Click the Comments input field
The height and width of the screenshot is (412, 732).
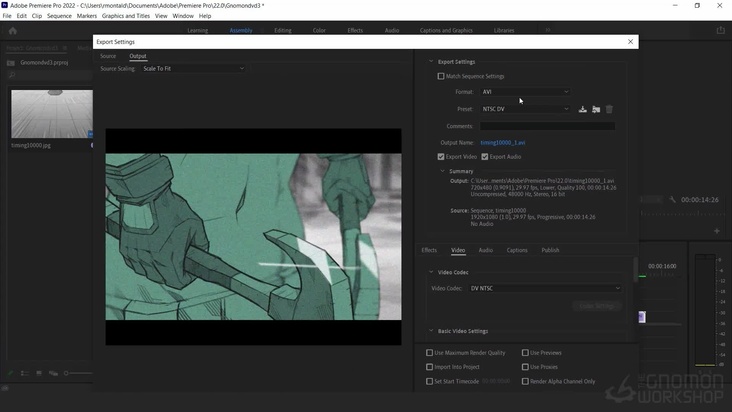point(547,126)
